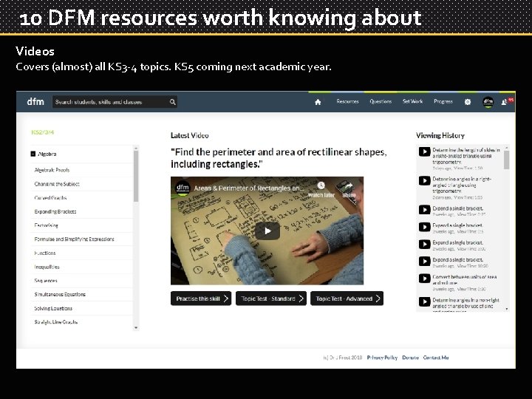
Task: Click the Practise this skill button
Action: tap(201, 299)
